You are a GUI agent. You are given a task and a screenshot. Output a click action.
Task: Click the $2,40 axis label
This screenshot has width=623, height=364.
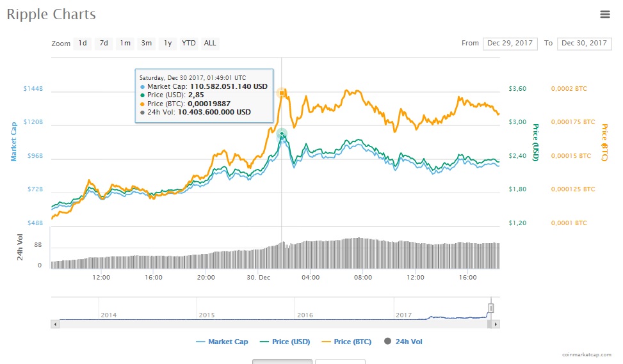517,155
